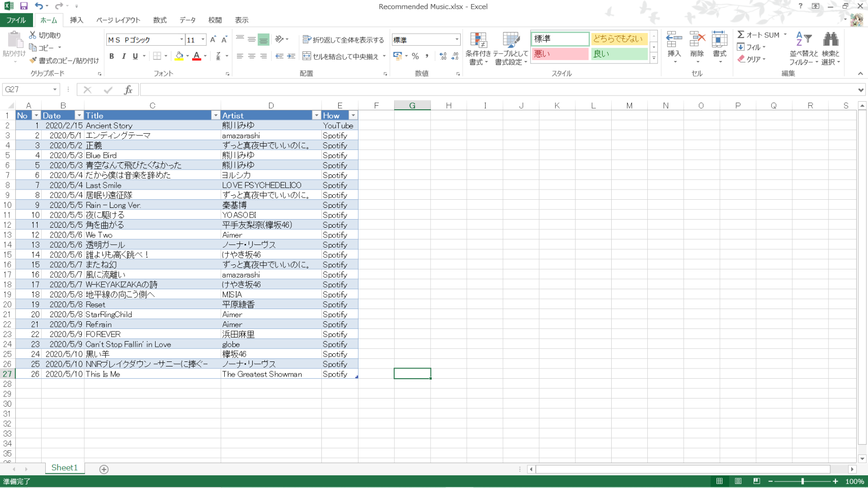Open the ファイル backstage menu

coord(16,20)
